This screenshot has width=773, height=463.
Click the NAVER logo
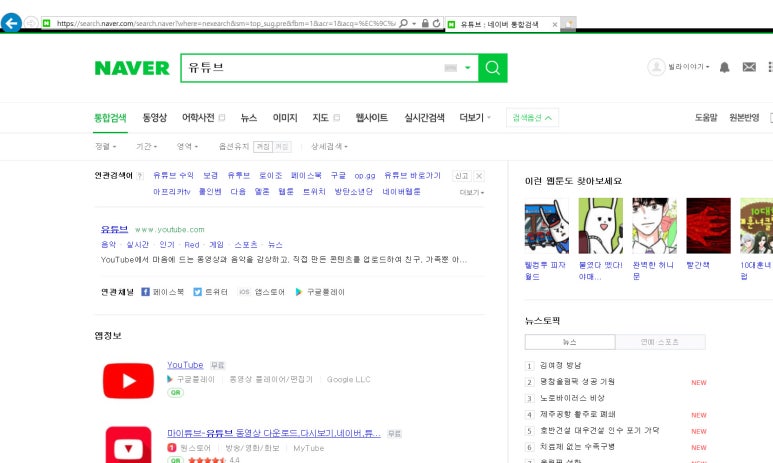coord(132,68)
